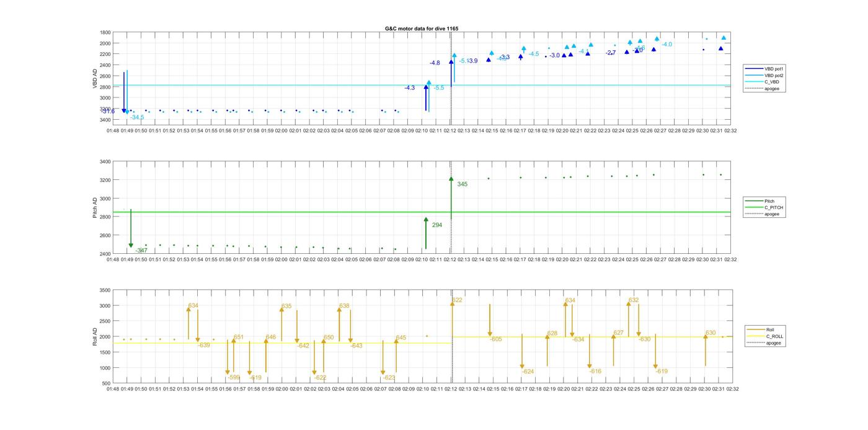Click the '345' pitch data label

pos(463,184)
